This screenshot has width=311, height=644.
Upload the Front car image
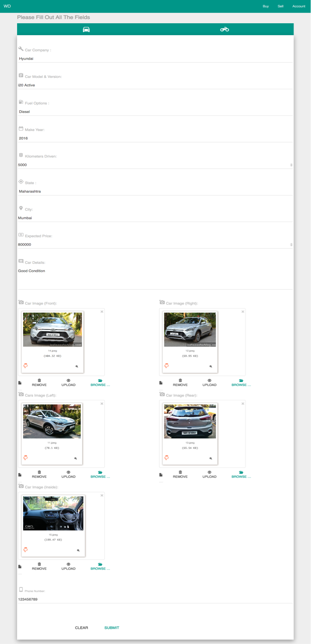[69, 383]
